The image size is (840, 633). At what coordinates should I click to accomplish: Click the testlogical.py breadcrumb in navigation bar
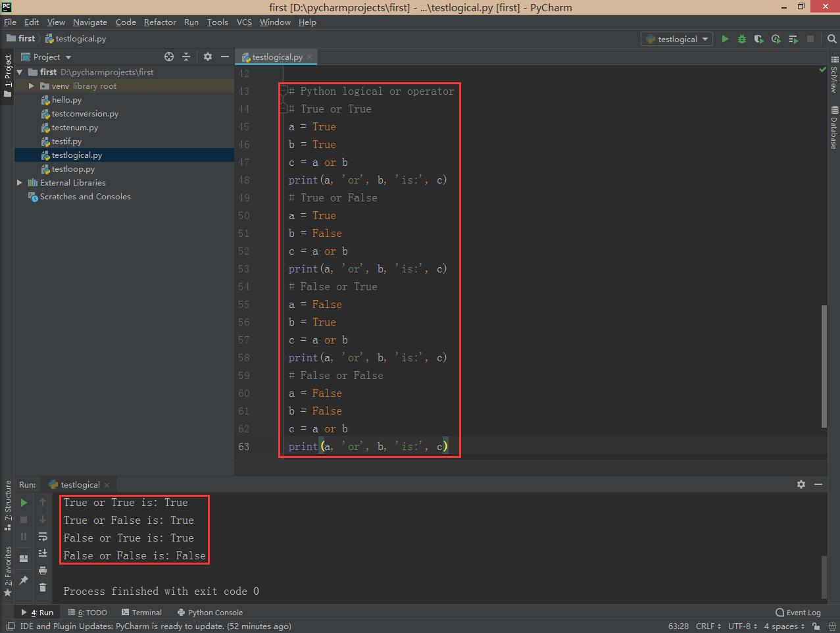click(76, 39)
